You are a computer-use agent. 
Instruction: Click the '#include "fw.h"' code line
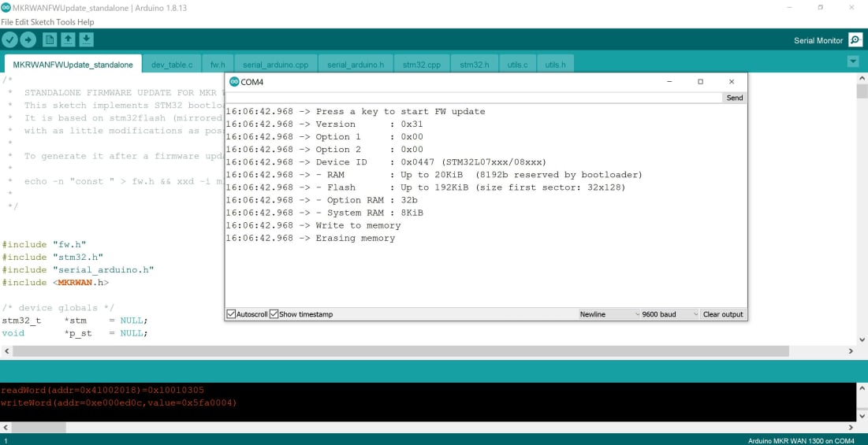point(44,244)
